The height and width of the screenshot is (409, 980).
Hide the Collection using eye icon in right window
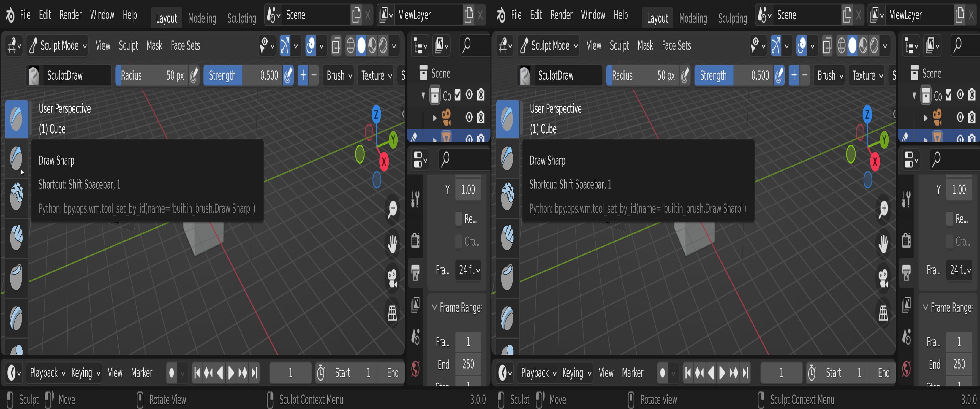point(960,95)
